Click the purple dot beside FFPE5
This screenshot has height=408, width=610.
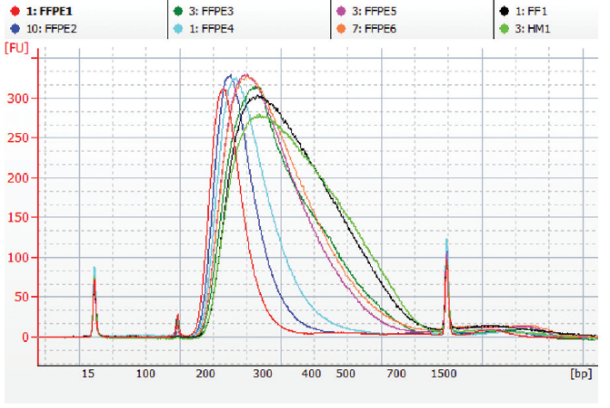[x=340, y=9]
